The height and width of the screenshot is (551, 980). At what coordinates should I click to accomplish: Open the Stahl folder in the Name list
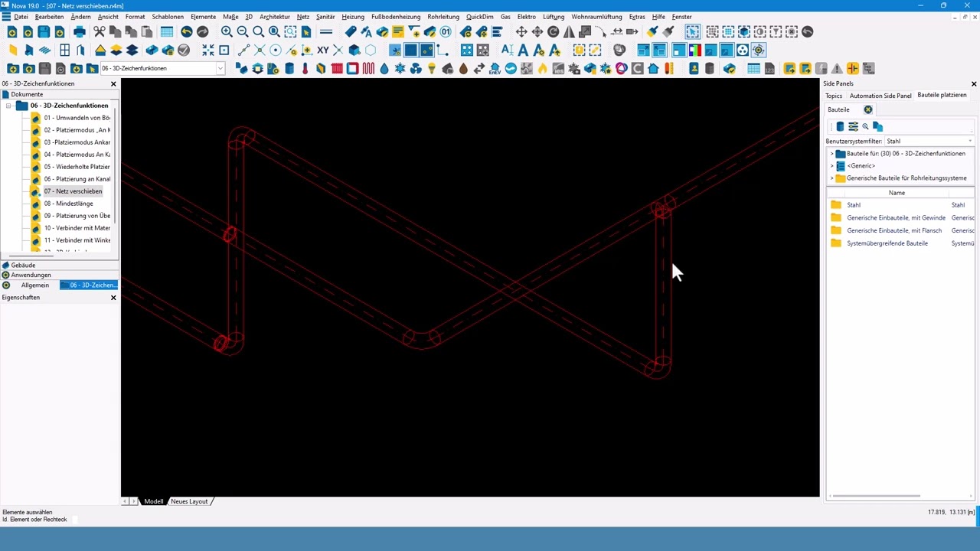tap(854, 205)
